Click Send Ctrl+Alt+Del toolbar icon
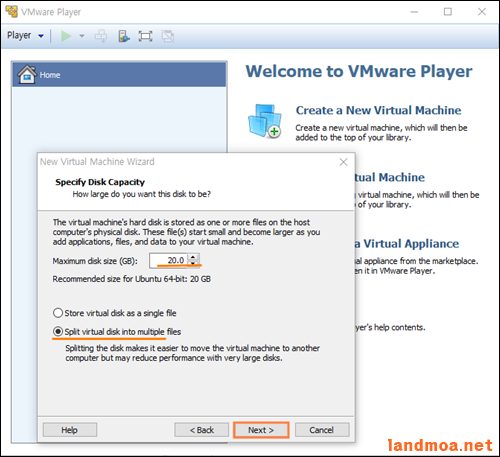The image size is (500, 457). [101, 36]
